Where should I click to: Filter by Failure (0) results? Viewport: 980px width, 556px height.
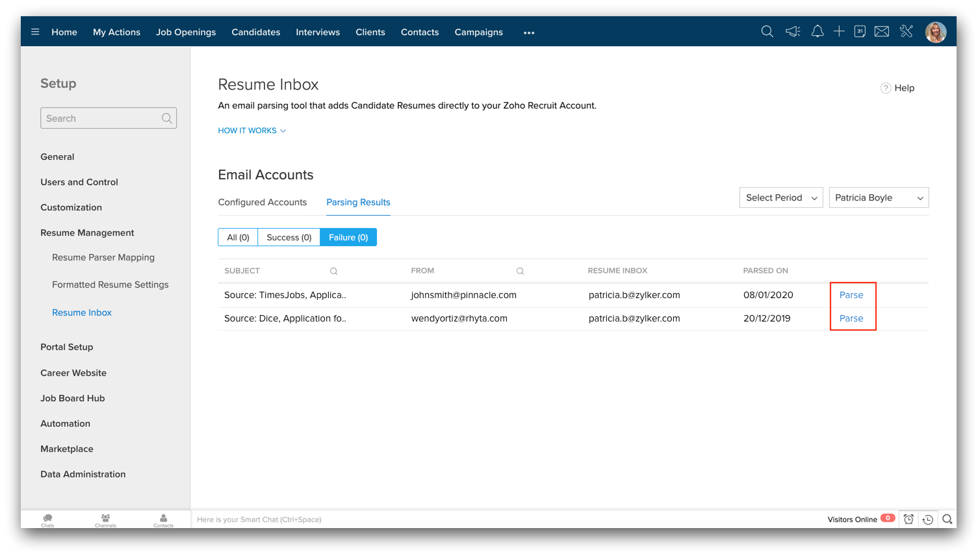348,237
